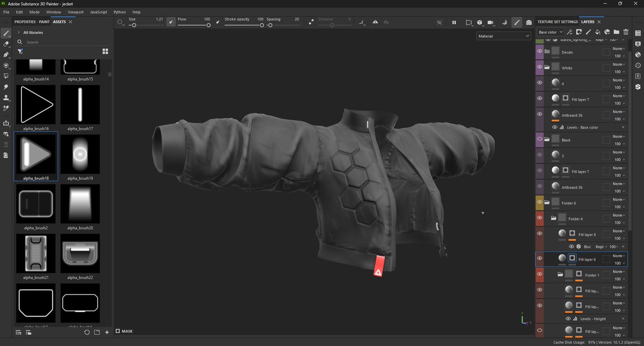Open the Viewport menu
Screen dimensions: 644x346
tap(75, 12)
